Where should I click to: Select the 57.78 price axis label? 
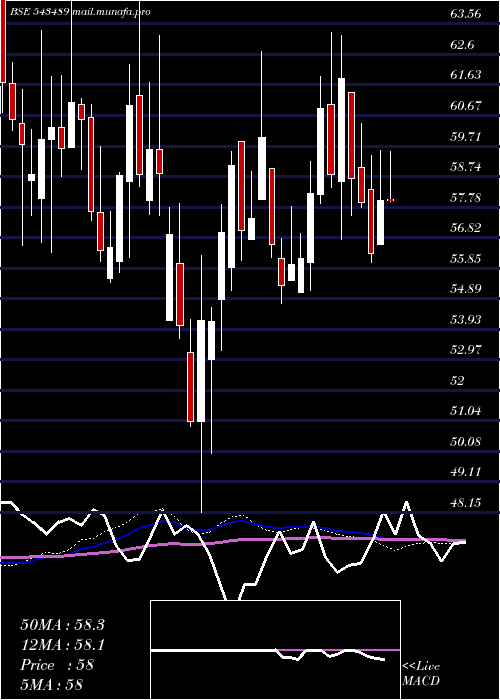[x=466, y=197]
